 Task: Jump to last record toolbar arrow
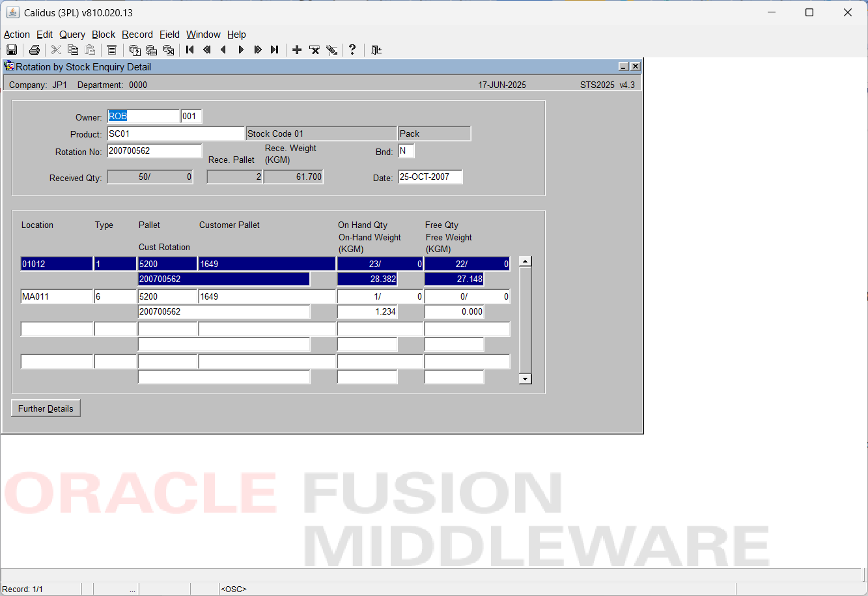[x=275, y=50]
